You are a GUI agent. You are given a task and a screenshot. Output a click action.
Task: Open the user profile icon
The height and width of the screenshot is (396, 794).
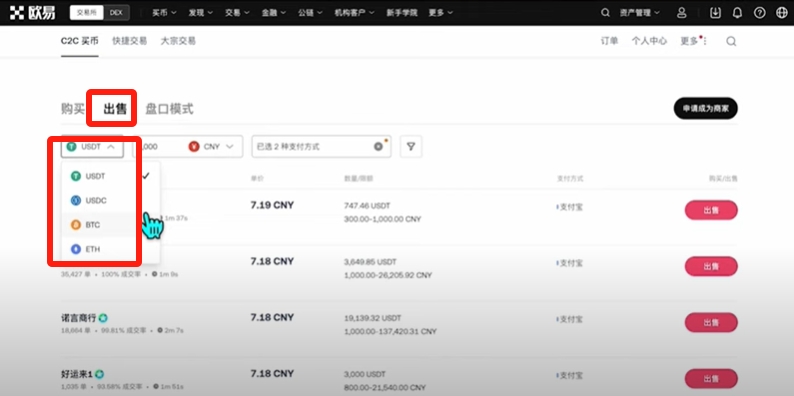click(x=682, y=13)
